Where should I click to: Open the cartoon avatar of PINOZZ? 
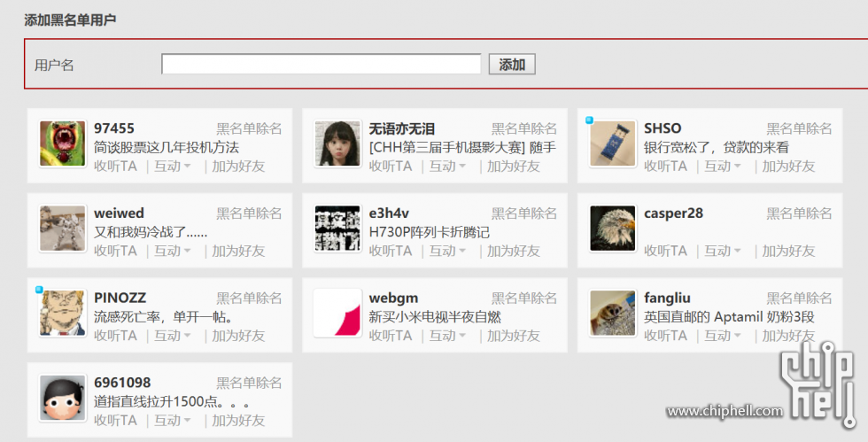63,313
